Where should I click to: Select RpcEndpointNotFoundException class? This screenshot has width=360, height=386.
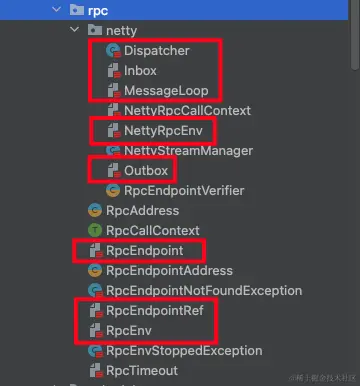[x=204, y=291]
